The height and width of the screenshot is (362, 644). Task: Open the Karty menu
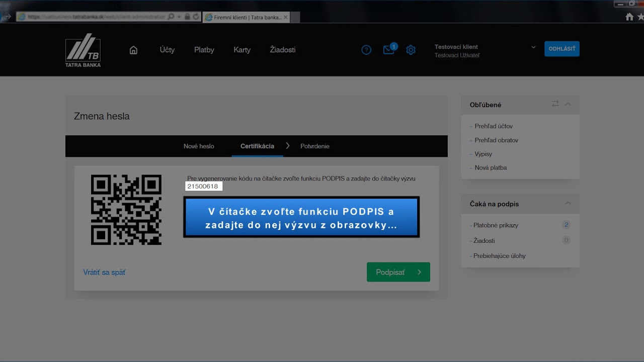(x=242, y=50)
